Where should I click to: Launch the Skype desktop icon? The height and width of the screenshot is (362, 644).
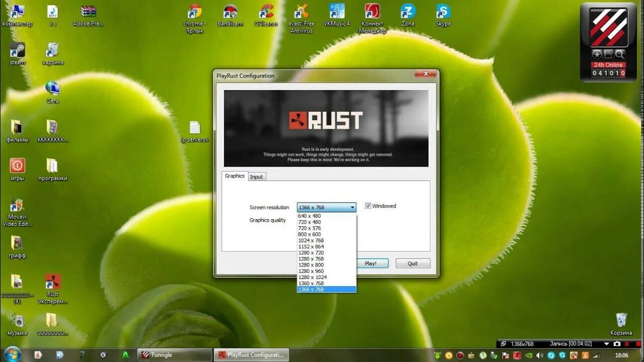(443, 15)
